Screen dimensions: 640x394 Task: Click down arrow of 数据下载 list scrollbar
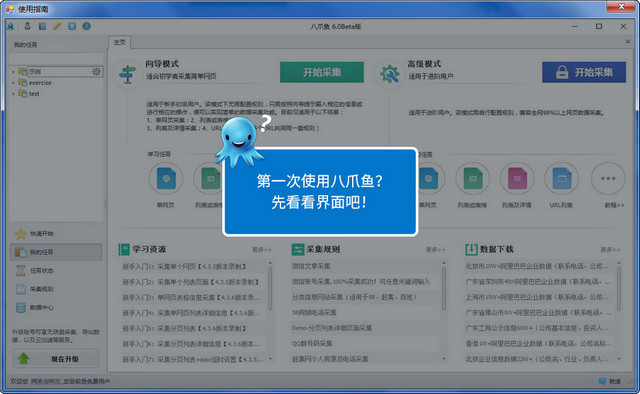coord(619,358)
